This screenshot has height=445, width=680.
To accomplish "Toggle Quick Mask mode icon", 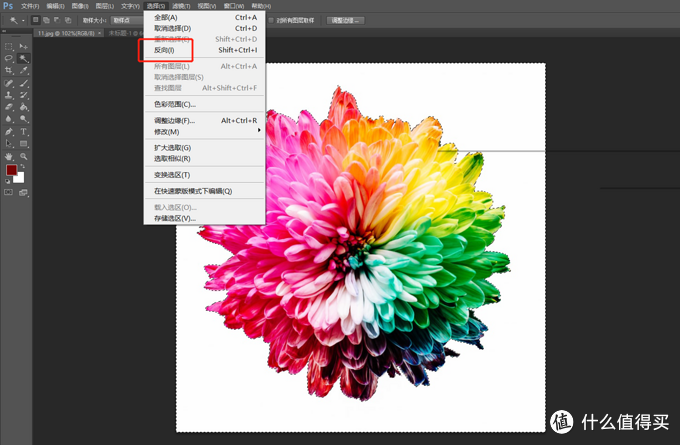I will [x=9, y=192].
